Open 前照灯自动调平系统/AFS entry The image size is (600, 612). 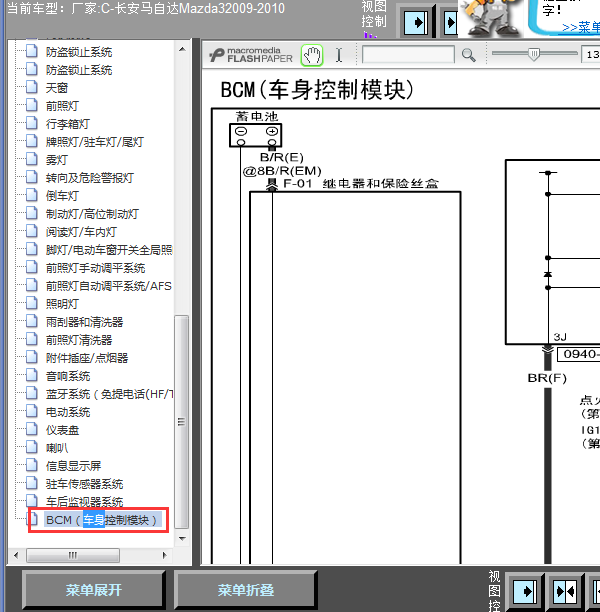pos(109,286)
